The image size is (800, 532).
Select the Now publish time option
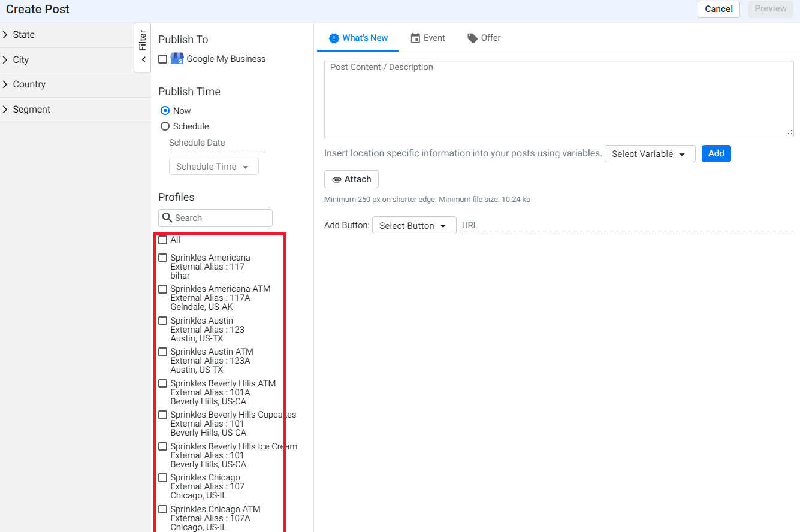tap(165, 111)
